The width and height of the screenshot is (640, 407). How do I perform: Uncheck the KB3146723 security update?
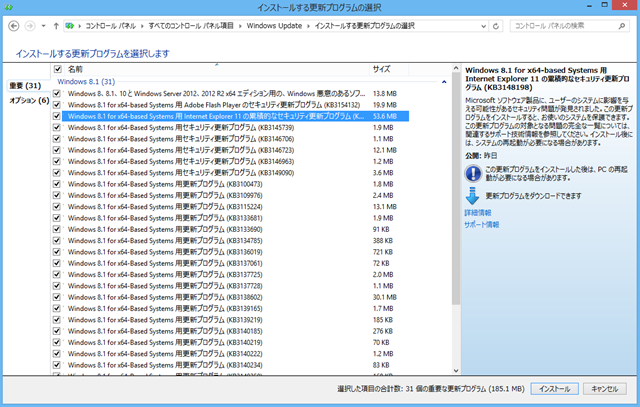(57, 150)
